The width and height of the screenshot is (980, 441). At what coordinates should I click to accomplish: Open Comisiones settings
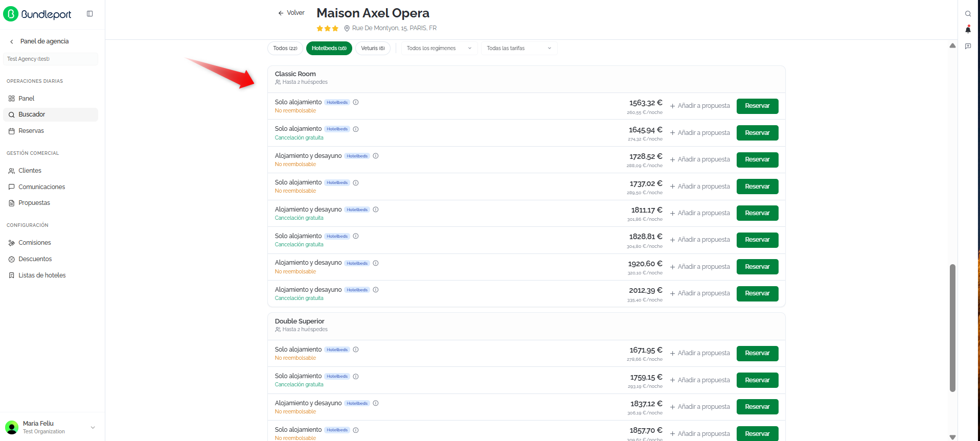coord(50,243)
